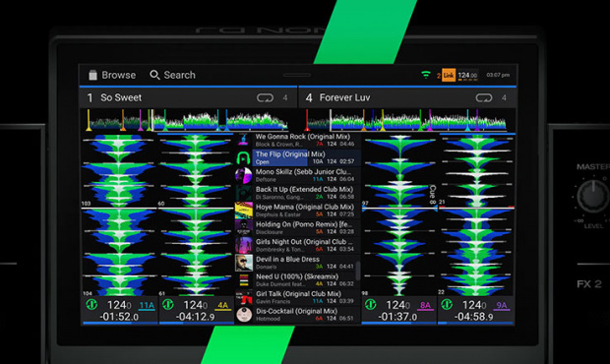Viewport: 610px width, 364px height.
Task: Tap the 11A key label
Action: coord(147,306)
